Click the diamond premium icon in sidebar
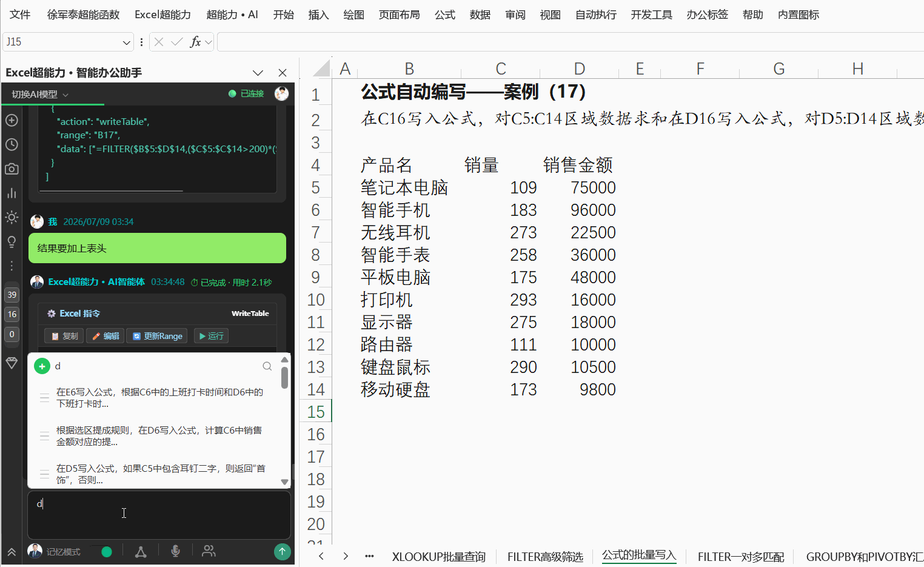The height and width of the screenshot is (567, 924). tap(12, 363)
